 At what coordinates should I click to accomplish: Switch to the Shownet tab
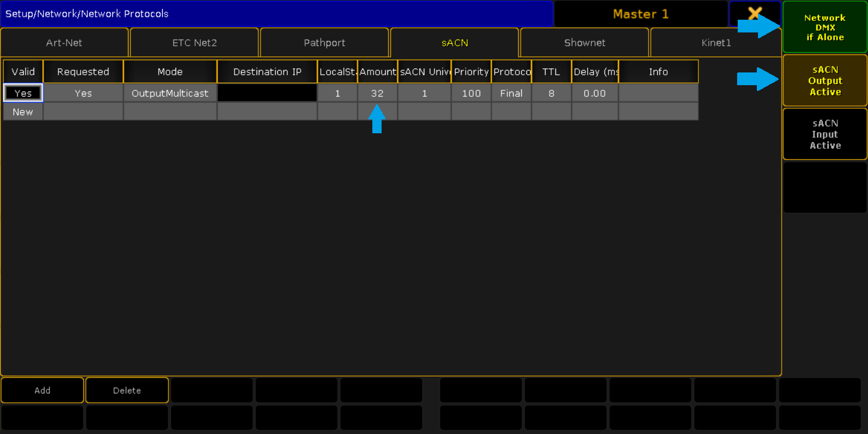tap(585, 43)
